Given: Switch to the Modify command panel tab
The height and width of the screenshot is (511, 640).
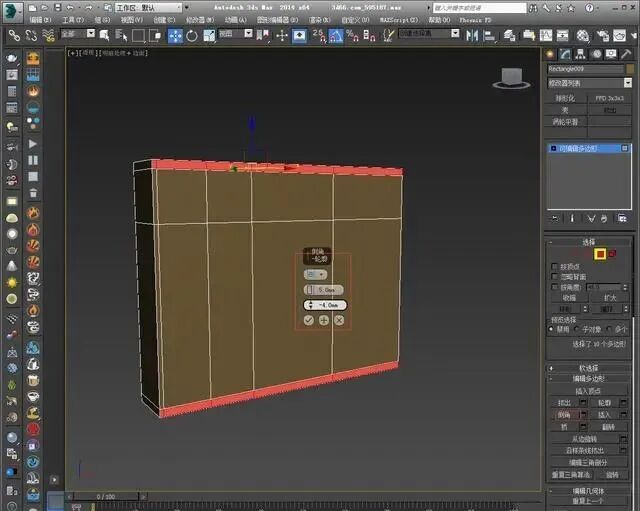Looking at the screenshot, I should click(x=565, y=54).
